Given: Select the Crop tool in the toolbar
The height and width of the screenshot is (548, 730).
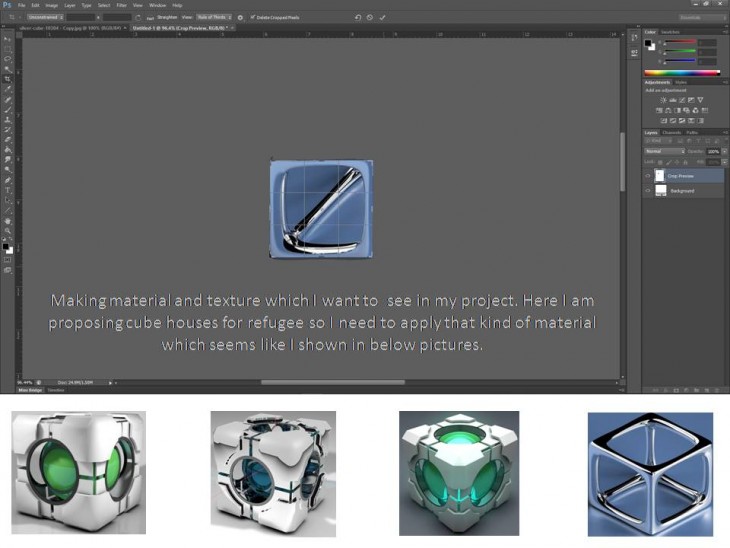Looking at the screenshot, I should pyautogui.click(x=7, y=79).
